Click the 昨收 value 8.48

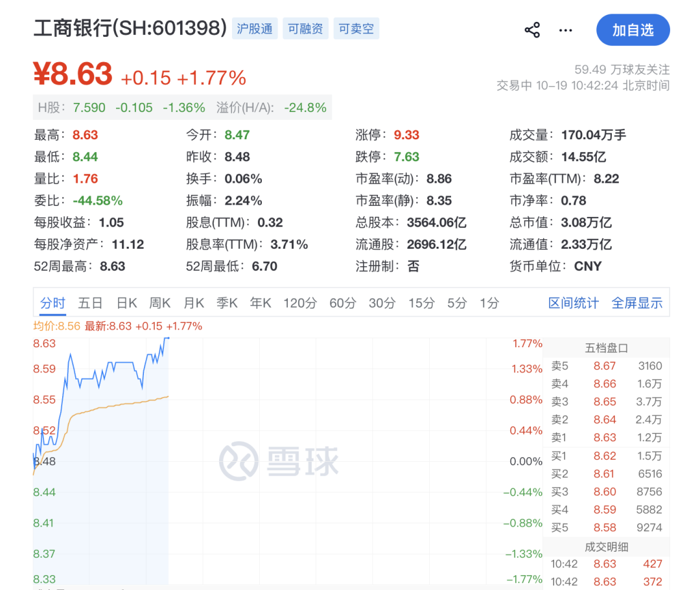pyautogui.click(x=237, y=157)
